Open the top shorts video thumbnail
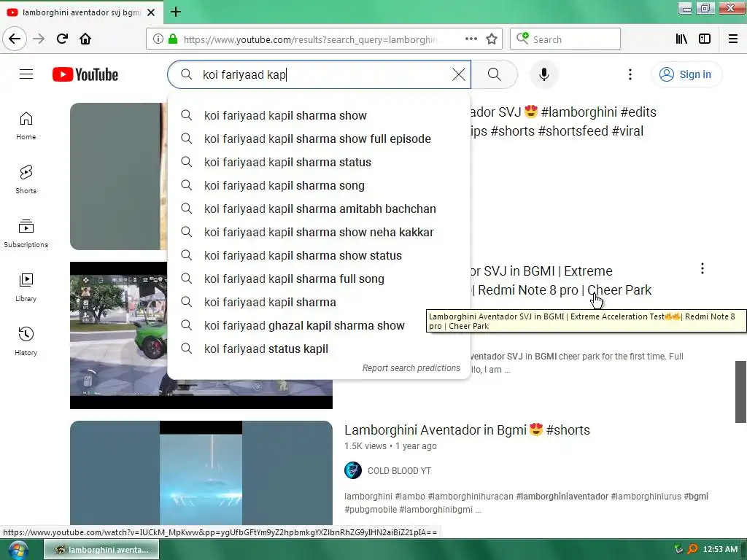The height and width of the screenshot is (560, 747). coord(118,176)
